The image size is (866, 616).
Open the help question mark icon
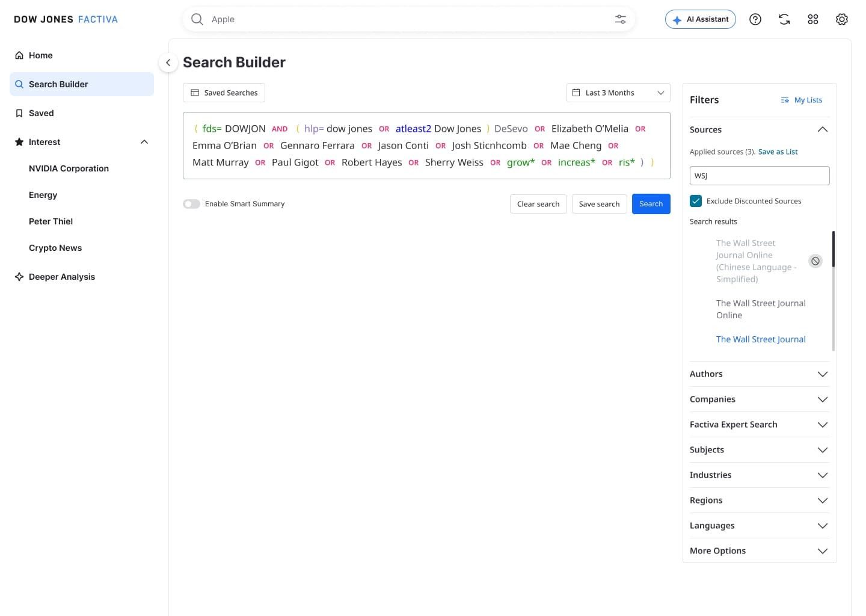(x=755, y=19)
